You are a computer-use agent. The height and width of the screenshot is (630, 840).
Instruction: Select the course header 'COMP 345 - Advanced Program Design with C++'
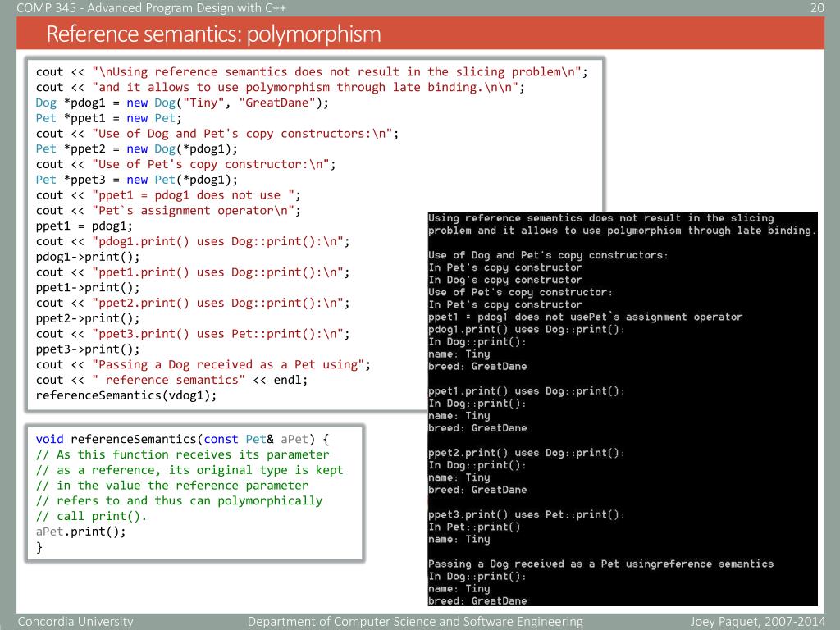tap(152, 7)
